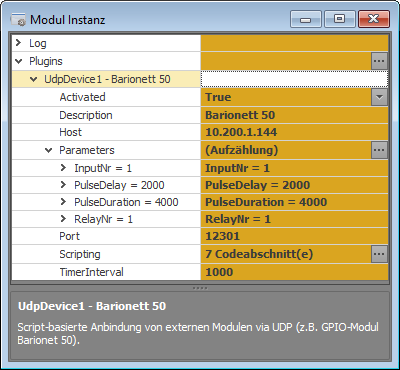Click the TimerInterval value 1000
Viewport: 400px width, 370px height.
tap(219, 272)
